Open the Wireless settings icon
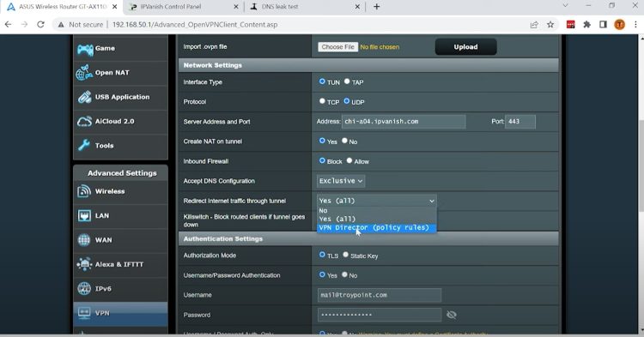 point(84,191)
